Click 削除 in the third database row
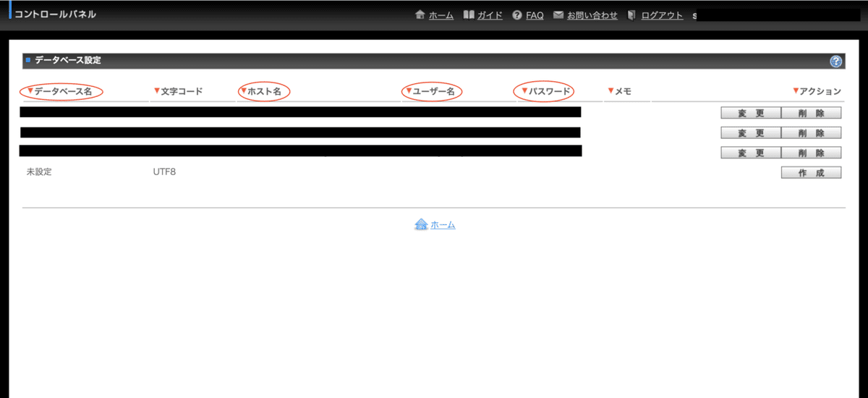 [811, 153]
